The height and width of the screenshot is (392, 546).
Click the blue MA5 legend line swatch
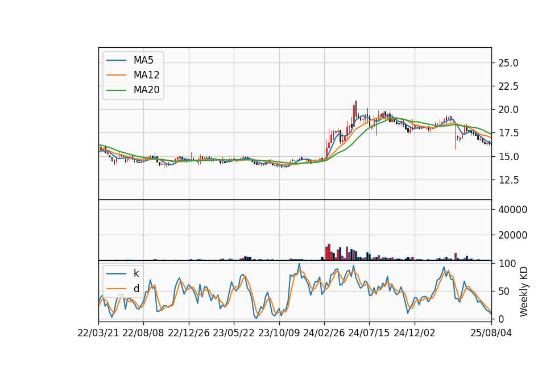pyautogui.click(x=116, y=60)
